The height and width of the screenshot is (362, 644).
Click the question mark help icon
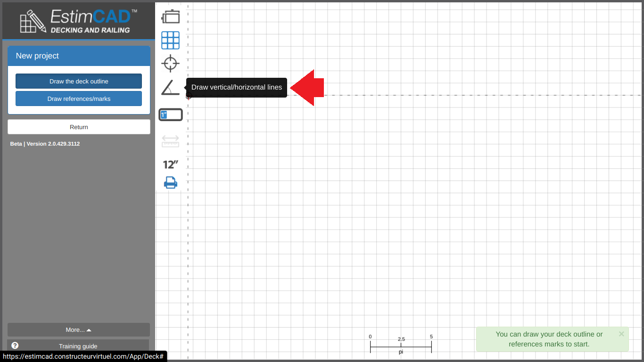(15, 346)
